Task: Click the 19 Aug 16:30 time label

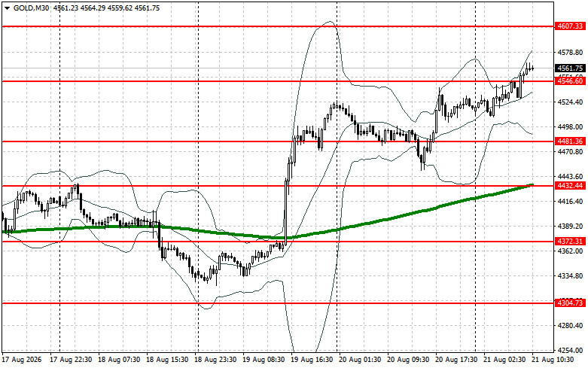Action: [312, 360]
